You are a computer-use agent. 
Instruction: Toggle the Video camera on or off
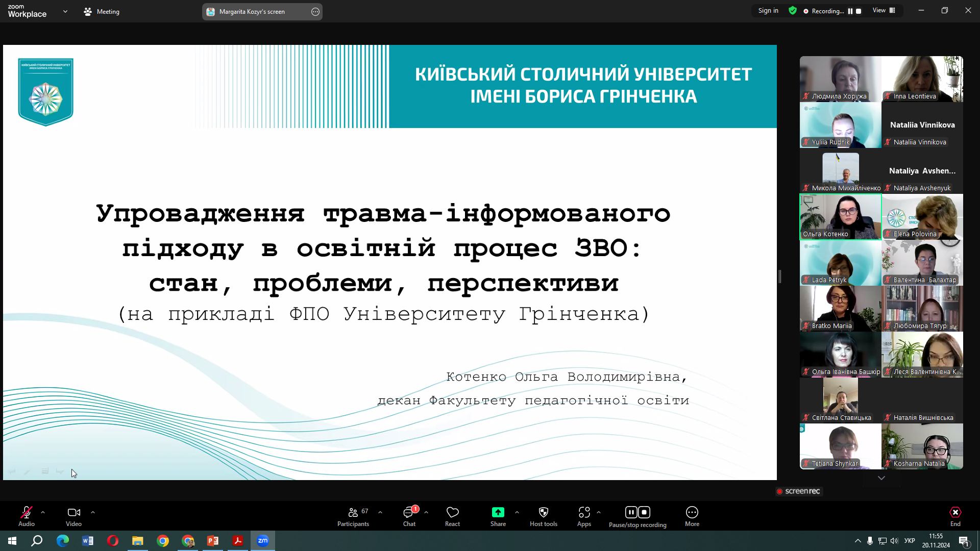[x=73, y=513]
